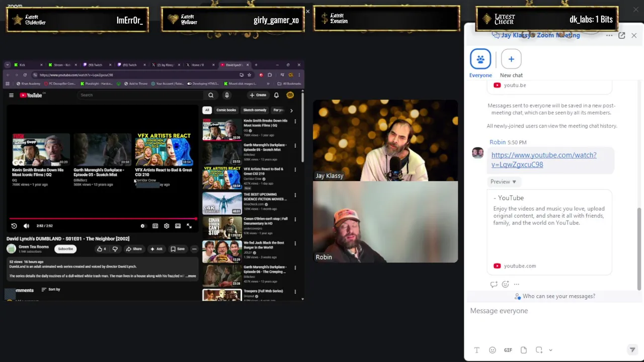Enter fullscreen on the YouTube player
The image size is (644, 362).
click(x=189, y=226)
